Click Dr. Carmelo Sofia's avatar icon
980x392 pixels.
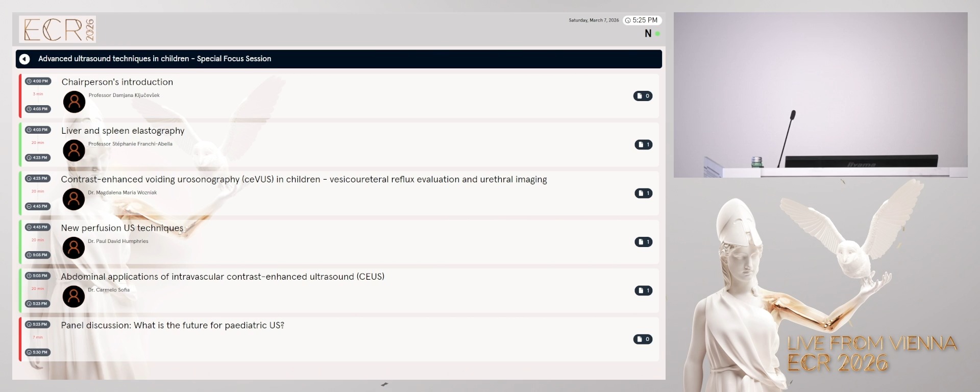(73, 297)
